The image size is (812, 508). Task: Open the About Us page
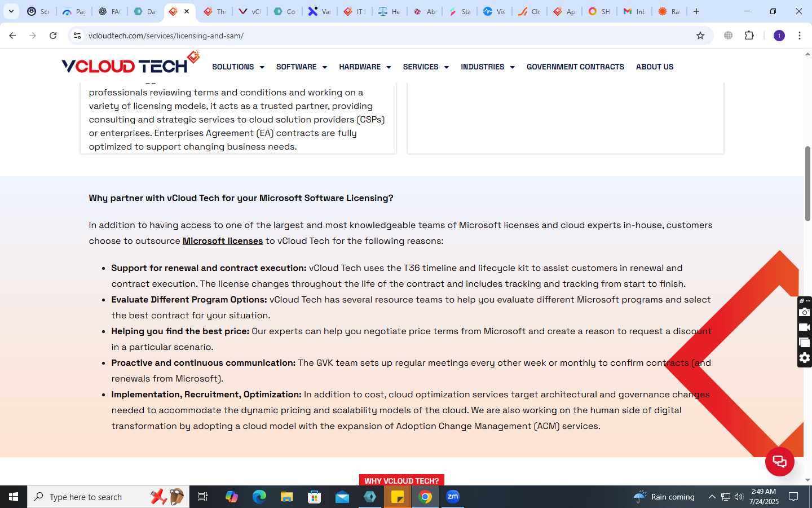[655, 67]
